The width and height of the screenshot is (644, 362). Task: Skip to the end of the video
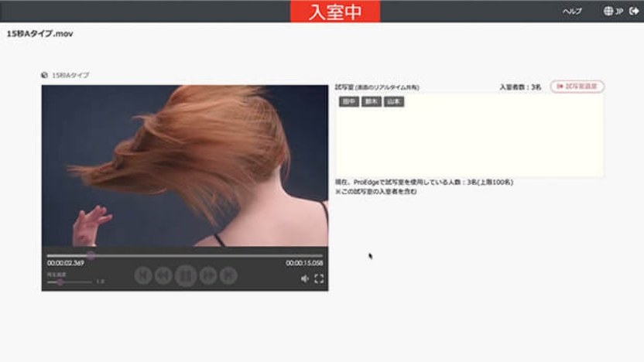click(x=228, y=275)
